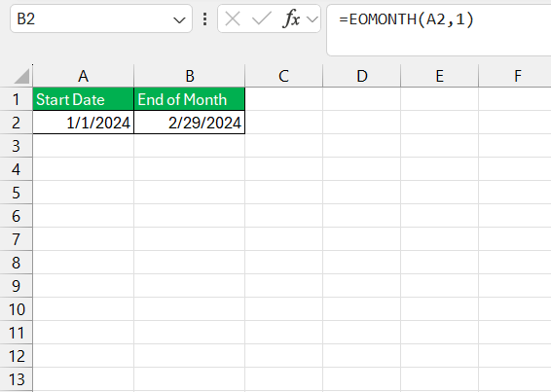551x392 pixels.
Task: Select column A header
Action: [84, 76]
